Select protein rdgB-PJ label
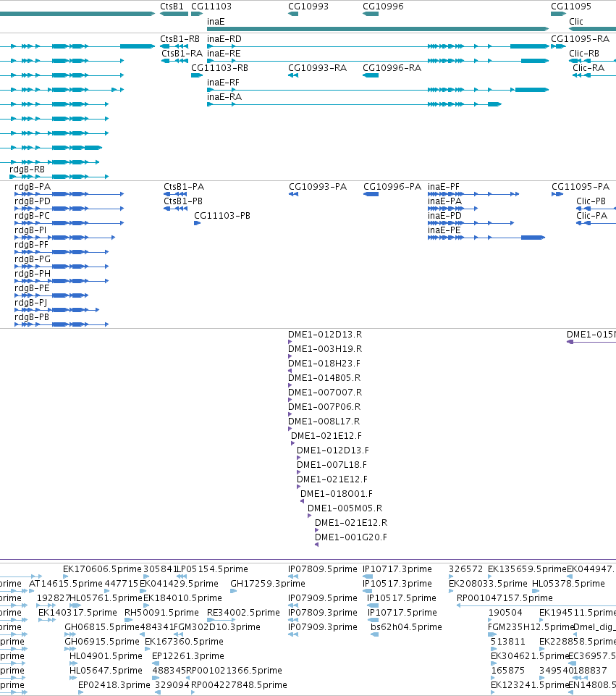Screen dimensions: 616x696 [30, 303]
